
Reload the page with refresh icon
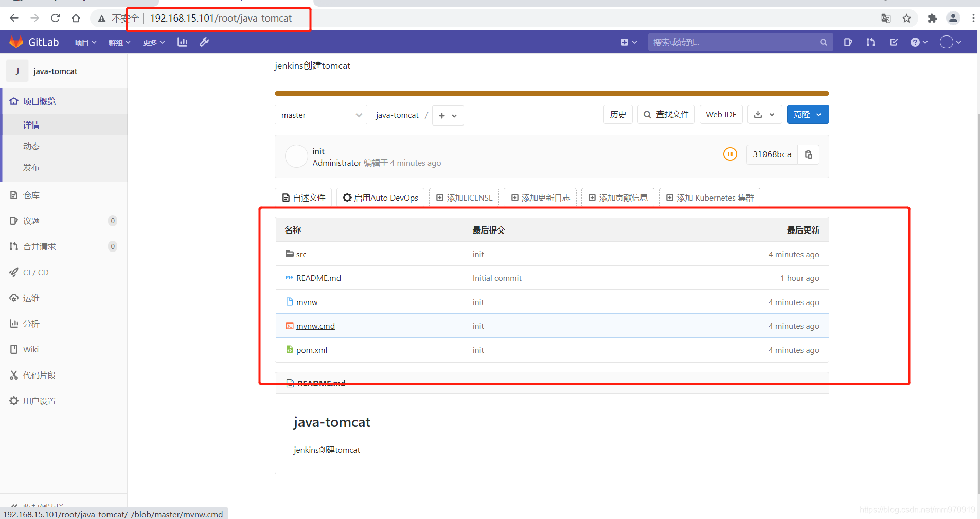(55, 19)
